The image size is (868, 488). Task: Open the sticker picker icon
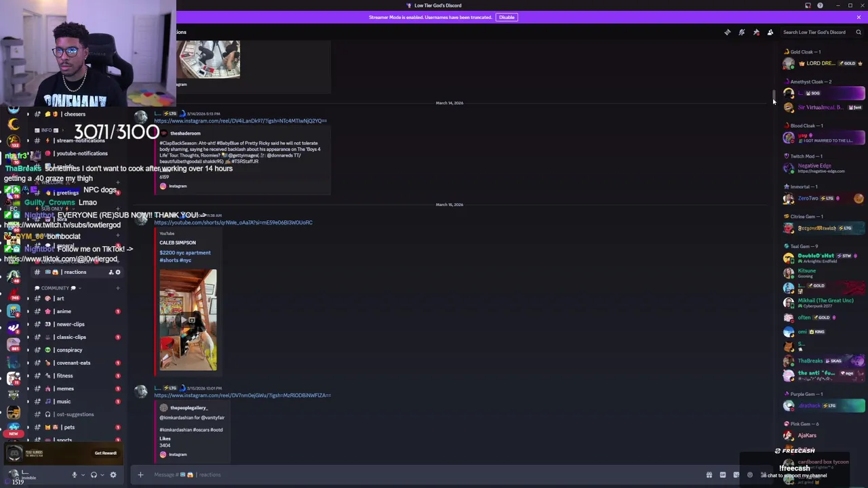(x=736, y=474)
